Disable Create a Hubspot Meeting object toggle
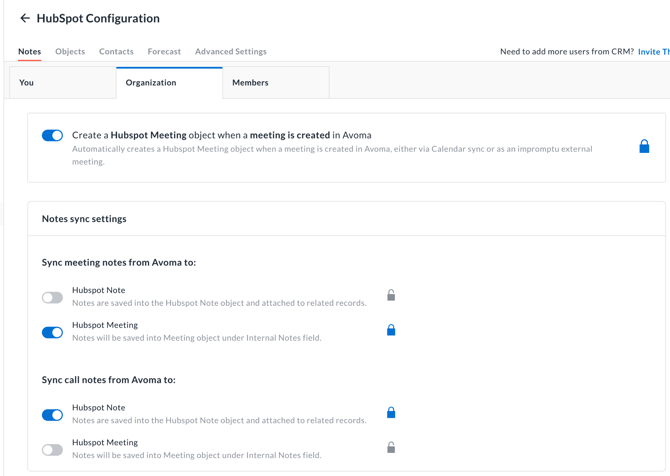 tap(52, 136)
